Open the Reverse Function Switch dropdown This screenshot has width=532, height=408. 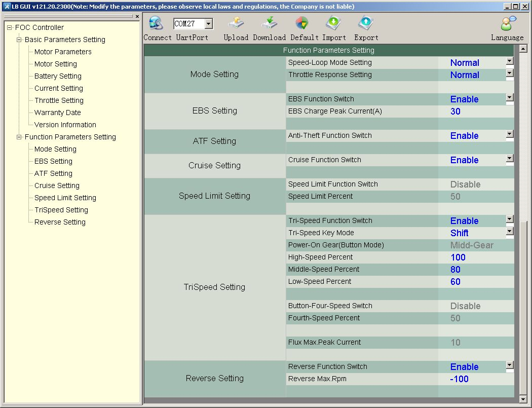[510, 365]
